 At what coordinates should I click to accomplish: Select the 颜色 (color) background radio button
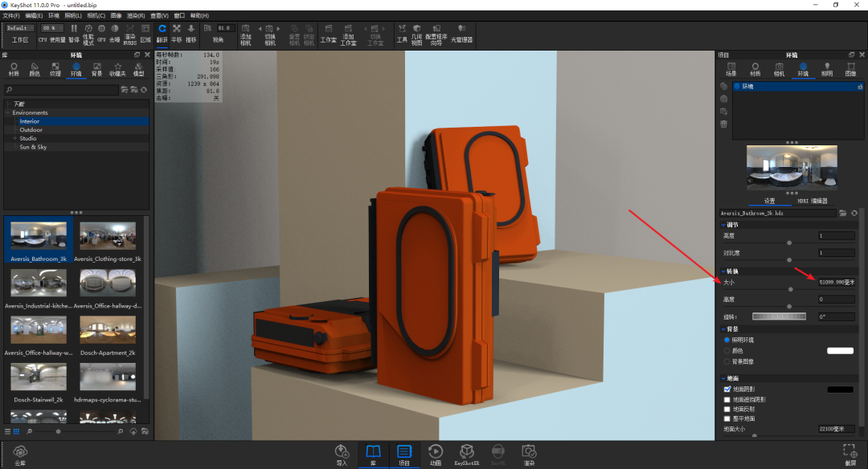727,351
